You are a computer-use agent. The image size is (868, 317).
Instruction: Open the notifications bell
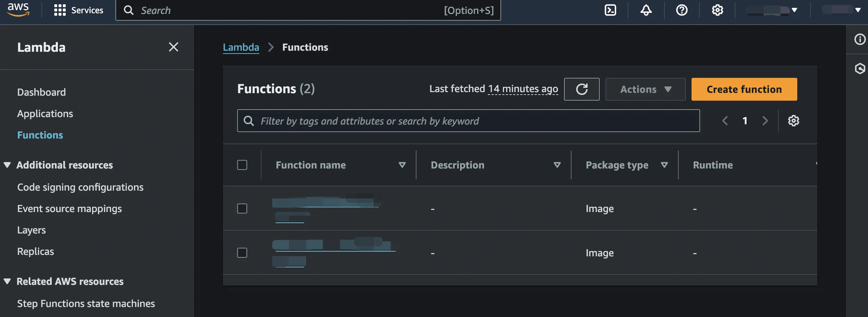646,10
